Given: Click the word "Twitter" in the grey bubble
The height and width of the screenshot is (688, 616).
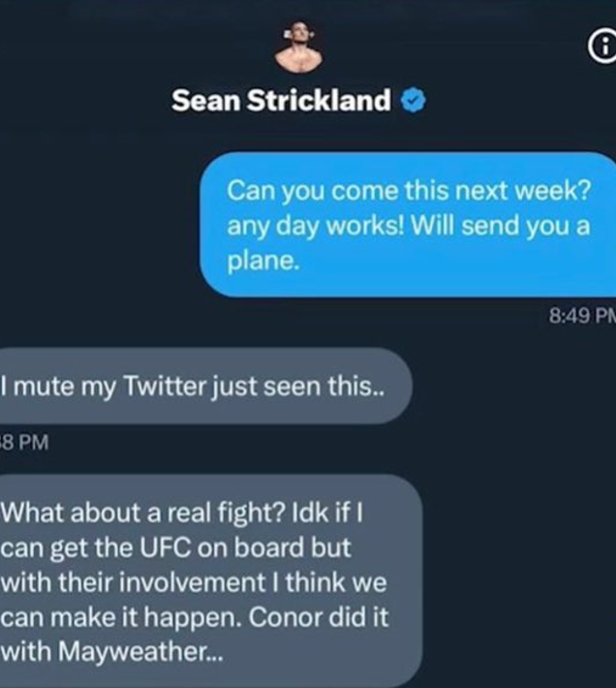Looking at the screenshot, I should click(166, 386).
